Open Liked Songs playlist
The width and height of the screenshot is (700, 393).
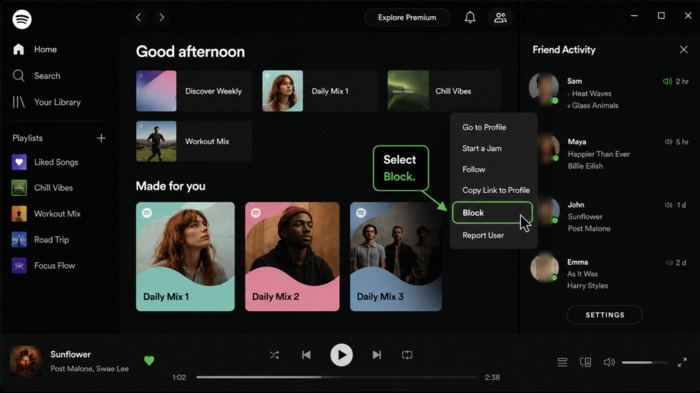45,162
